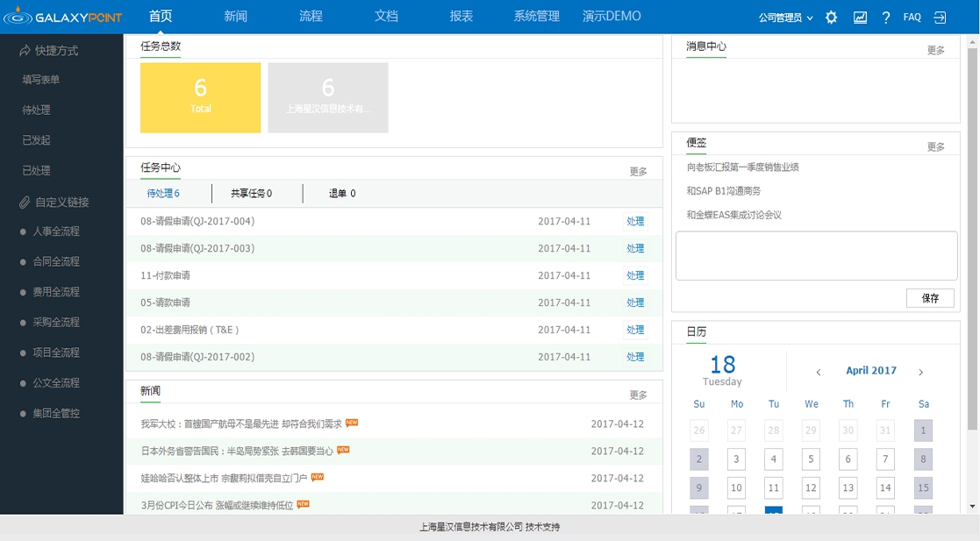The height and width of the screenshot is (541, 980).
Task: Open 费用全流程 sidebar link
Action: pyautogui.click(x=56, y=292)
